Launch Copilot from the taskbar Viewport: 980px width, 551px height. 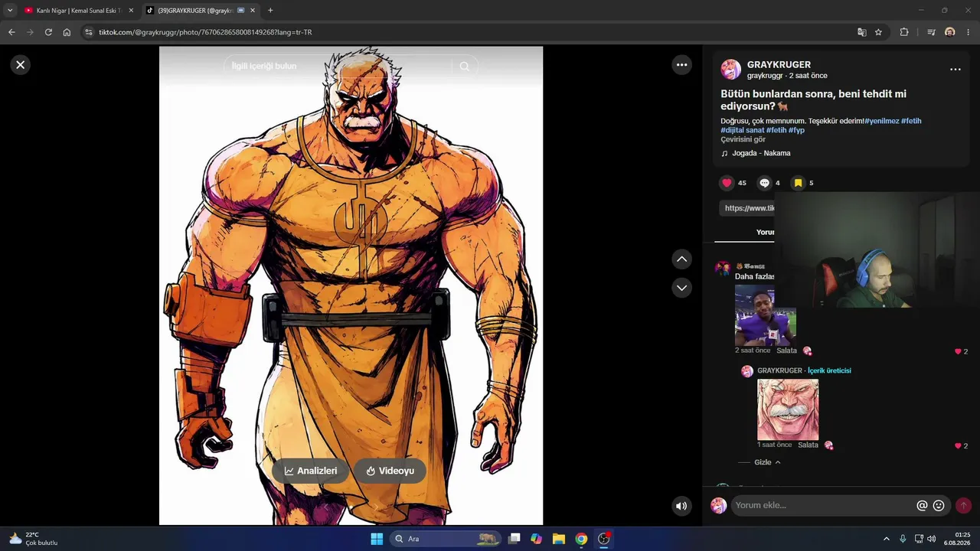[x=536, y=539]
